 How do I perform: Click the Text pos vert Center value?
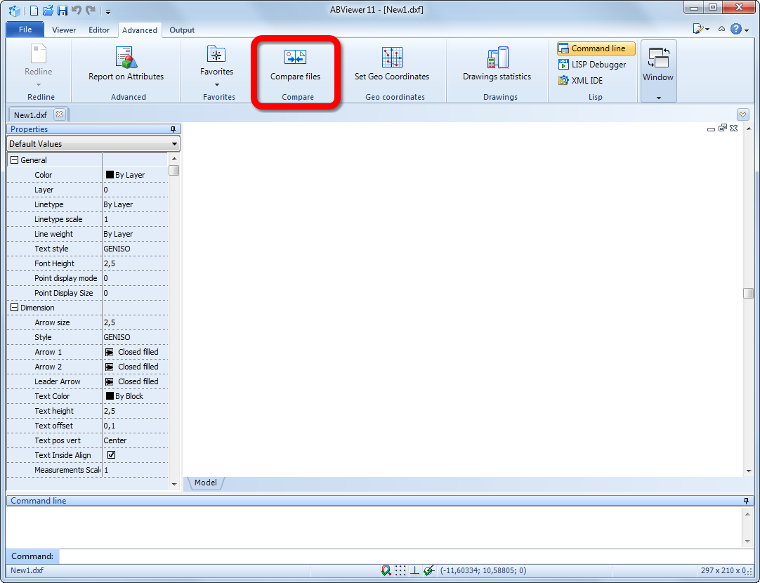point(136,440)
